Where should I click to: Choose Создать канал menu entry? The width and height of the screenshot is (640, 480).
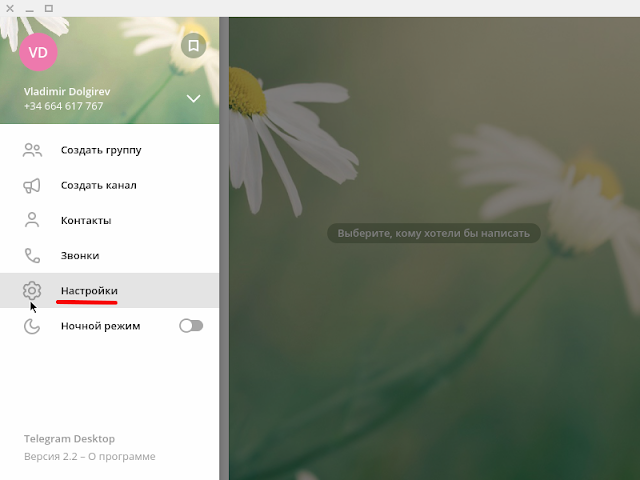(x=109, y=185)
